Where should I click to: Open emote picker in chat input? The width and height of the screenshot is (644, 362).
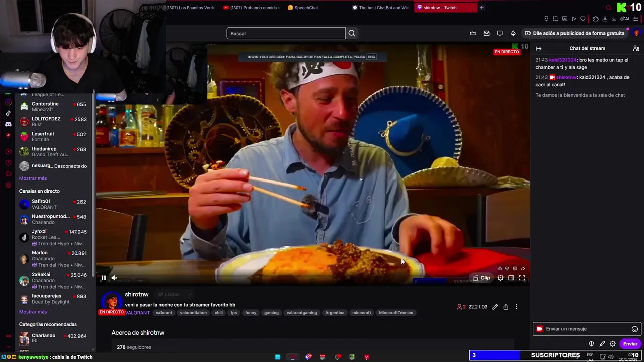pyautogui.click(x=635, y=329)
